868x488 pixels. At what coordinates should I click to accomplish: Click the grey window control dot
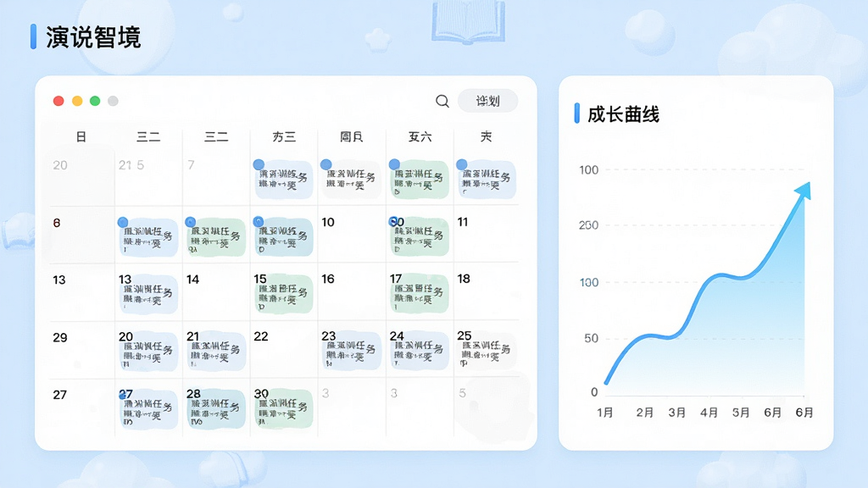pos(113,101)
